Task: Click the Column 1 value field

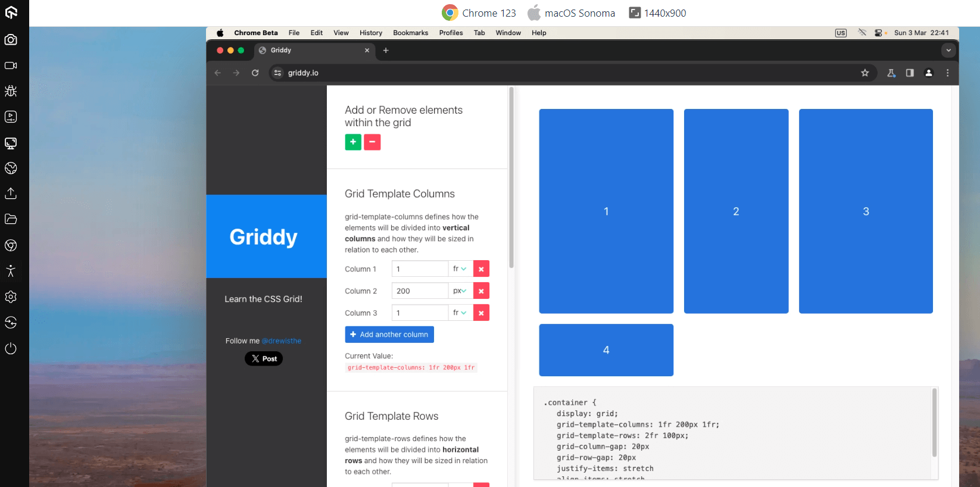Action: (x=420, y=269)
